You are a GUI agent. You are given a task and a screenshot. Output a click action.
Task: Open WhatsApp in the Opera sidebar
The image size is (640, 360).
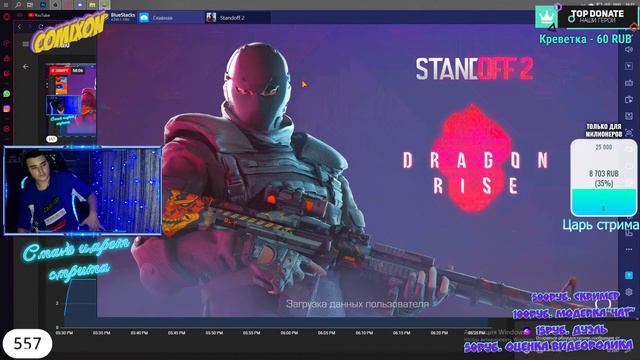click(7, 93)
